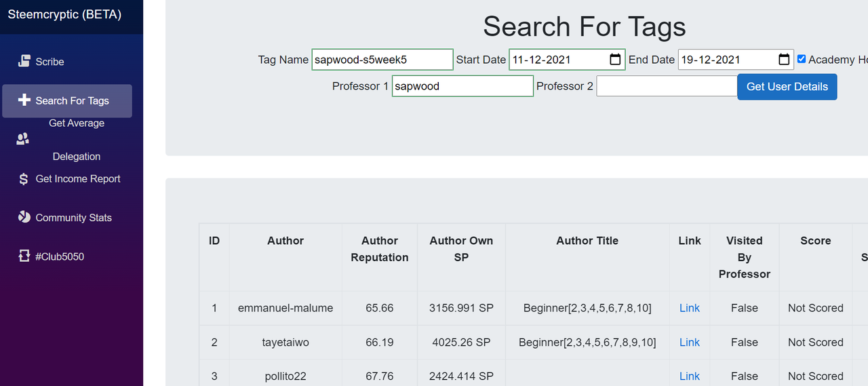
Task: Focus the Tag Name input field
Action: [382, 60]
